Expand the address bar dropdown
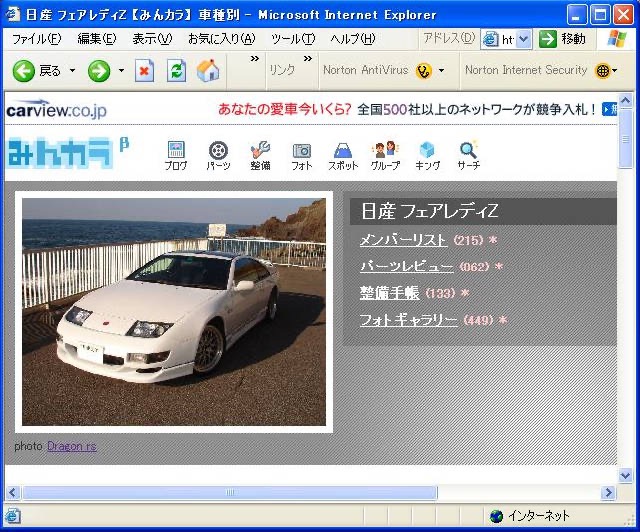640x532 pixels. (524, 39)
